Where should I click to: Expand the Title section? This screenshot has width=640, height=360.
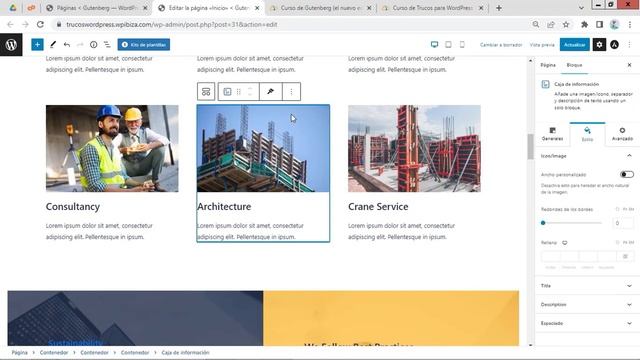(587, 286)
